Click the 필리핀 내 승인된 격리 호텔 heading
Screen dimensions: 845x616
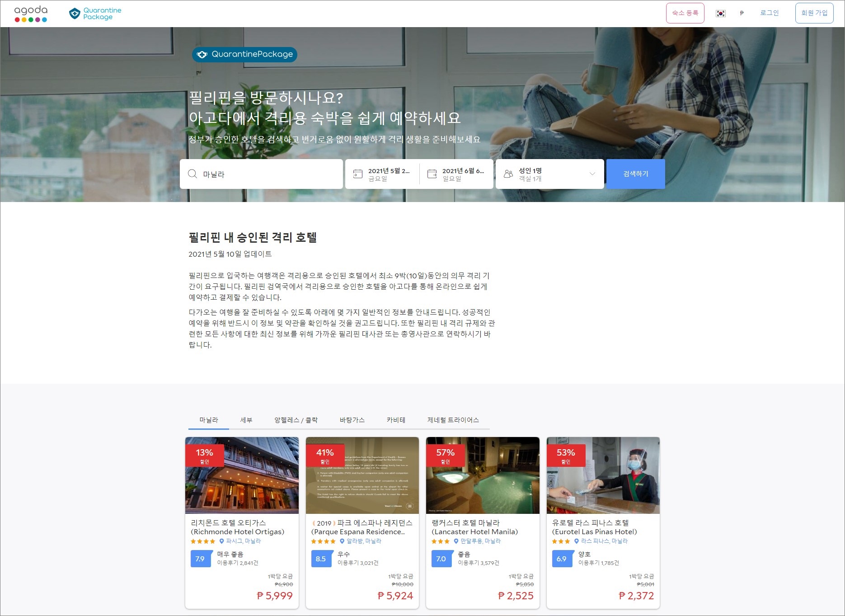253,237
